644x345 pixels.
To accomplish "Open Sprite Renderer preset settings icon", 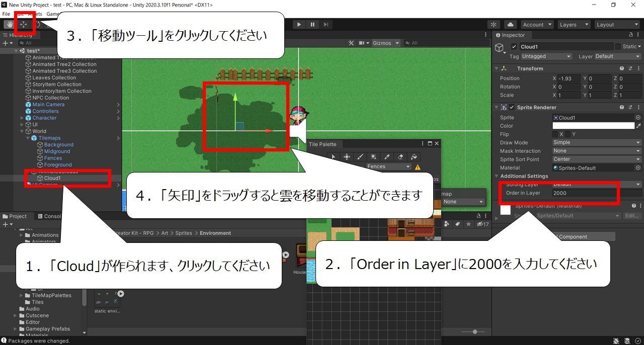I will [630, 107].
